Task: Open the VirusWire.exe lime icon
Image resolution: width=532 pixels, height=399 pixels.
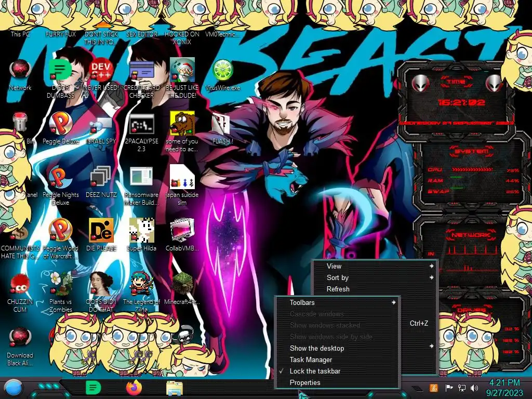Action: 222,70
